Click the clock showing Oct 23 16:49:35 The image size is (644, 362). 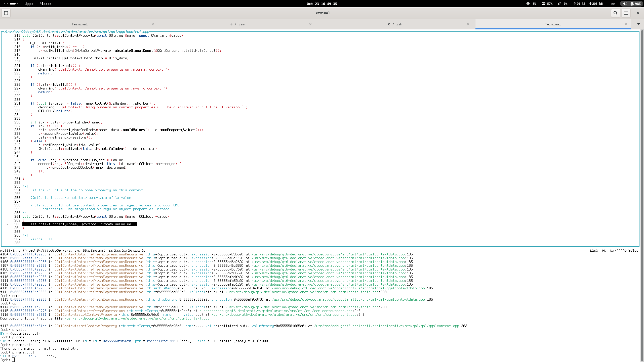click(322, 4)
